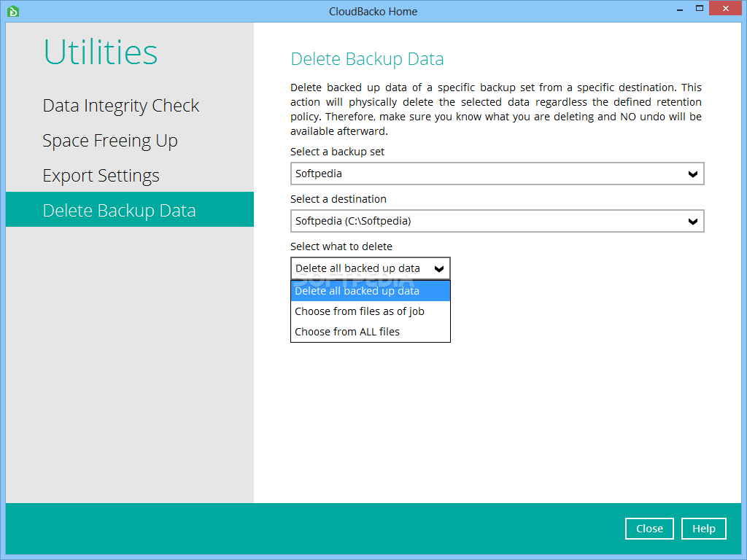The image size is (747, 560).
Task: Click the 'Utilities' title text
Action: click(x=101, y=52)
